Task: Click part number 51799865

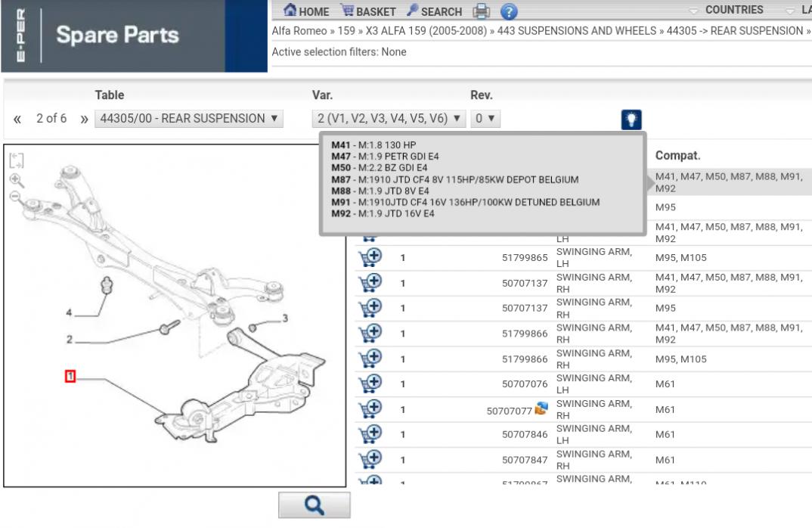Action: click(x=525, y=257)
